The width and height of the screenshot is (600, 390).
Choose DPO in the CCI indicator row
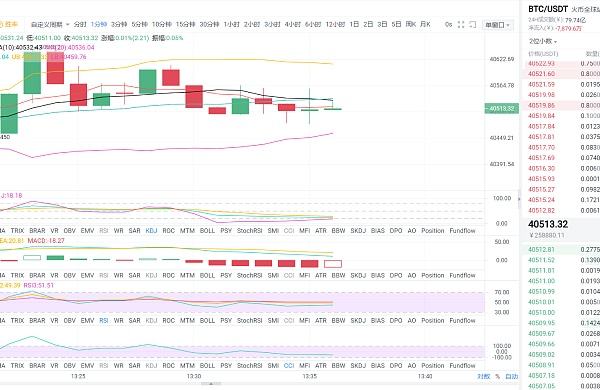[396, 366]
